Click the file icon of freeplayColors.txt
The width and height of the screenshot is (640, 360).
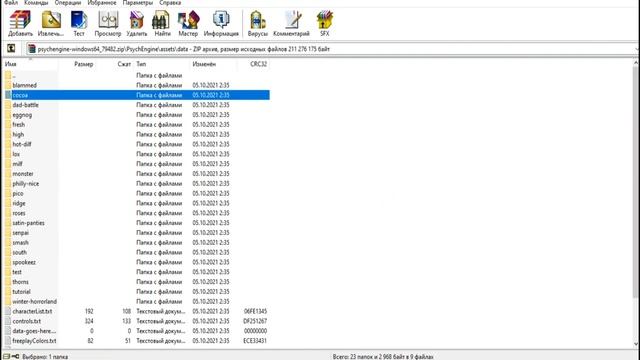[x=8, y=340]
